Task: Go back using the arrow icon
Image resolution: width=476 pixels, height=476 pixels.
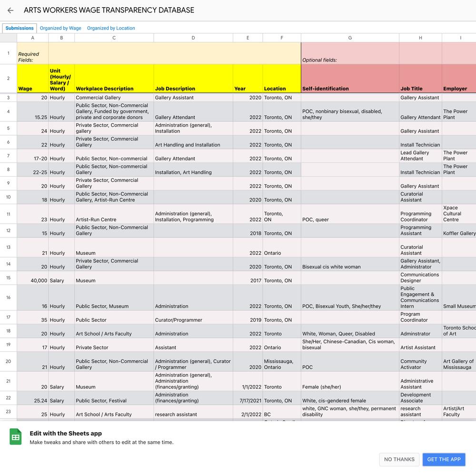Action: pyautogui.click(x=10, y=10)
